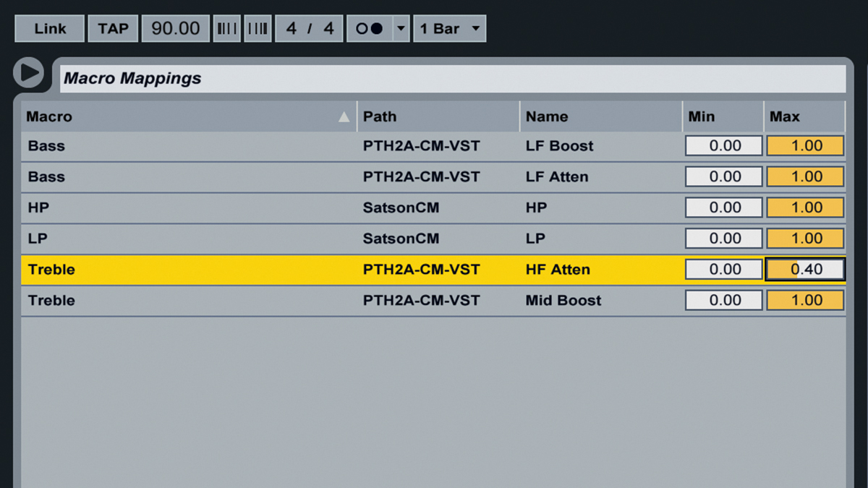
Task: Click the phase nudge up bars icon
Action: (258, 29)
